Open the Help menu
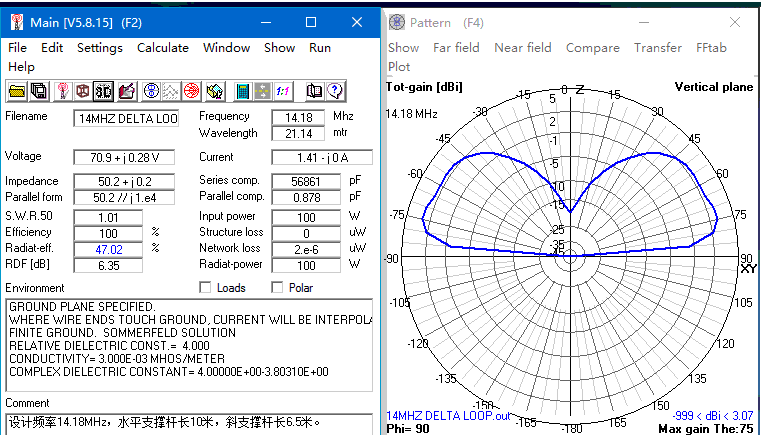Viewport: 761px width, 435px height. tap(21, 67)
